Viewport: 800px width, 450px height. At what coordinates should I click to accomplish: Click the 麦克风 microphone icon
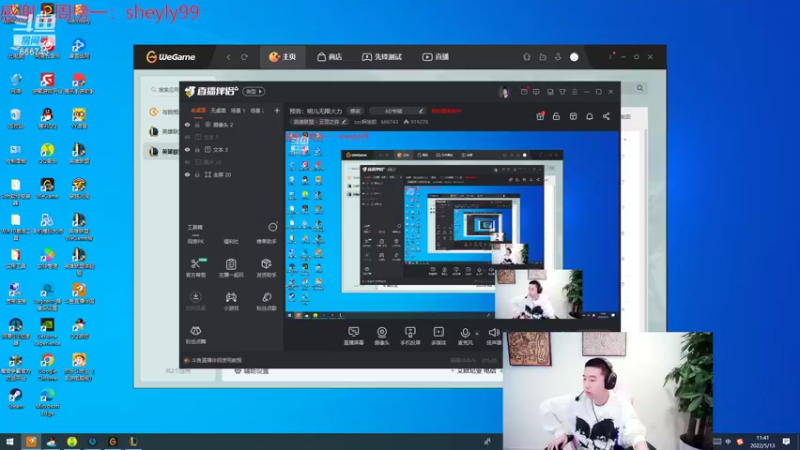465,333
